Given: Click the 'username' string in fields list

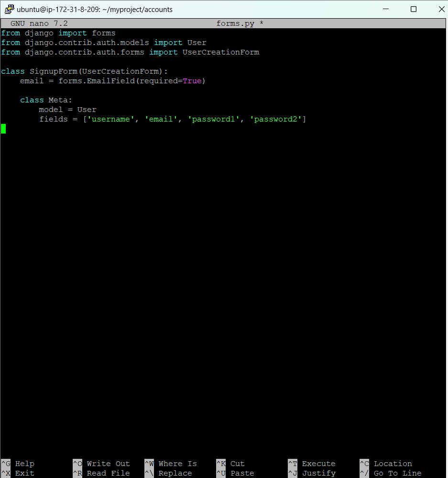Looking at the screenshot, I should (111, 119).
